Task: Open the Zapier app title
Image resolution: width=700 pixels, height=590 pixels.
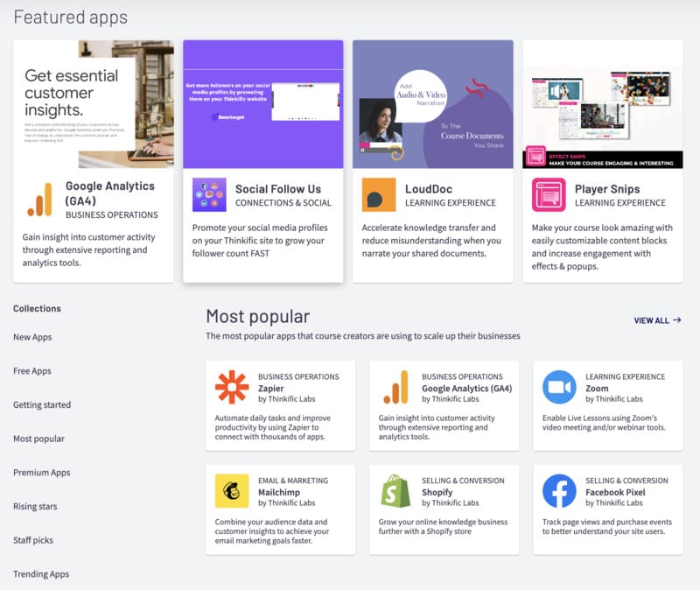Action: (x=271, y=388)
